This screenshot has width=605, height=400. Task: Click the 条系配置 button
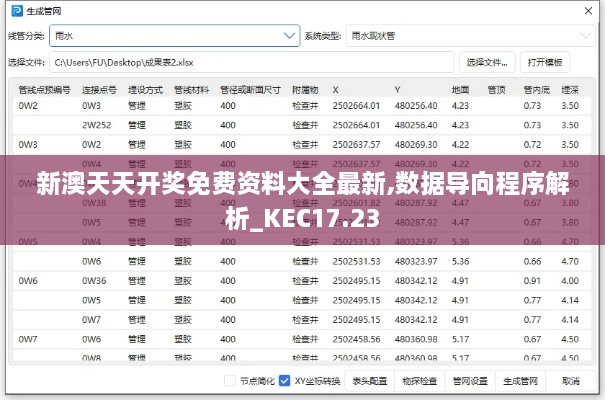371,381
